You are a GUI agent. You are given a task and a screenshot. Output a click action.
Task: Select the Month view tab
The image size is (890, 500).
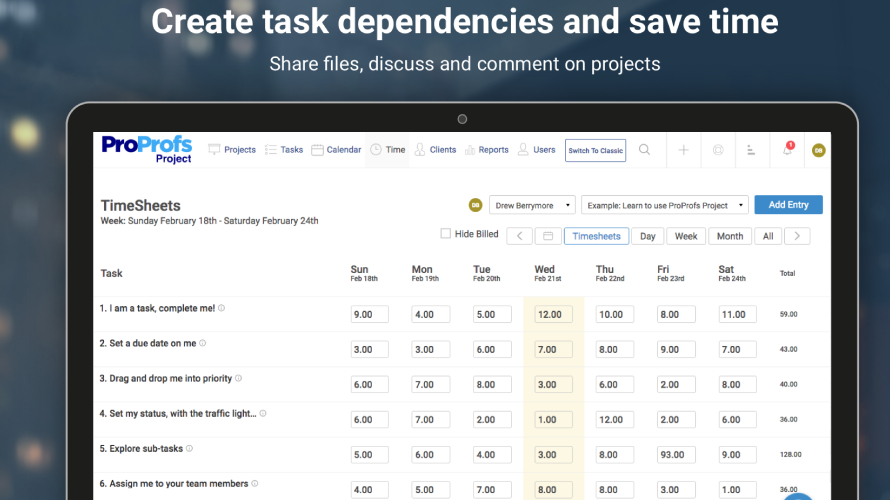[729, 236]
